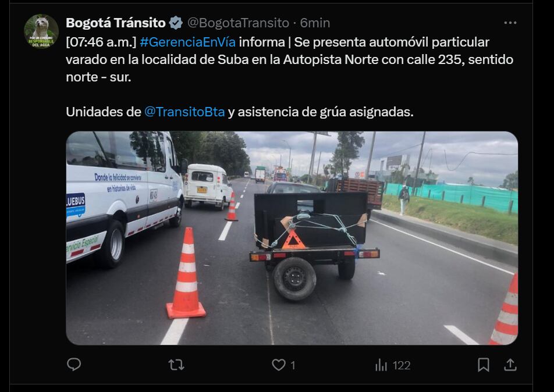Bookmark this tweet
The height and width of the screenshot is (392, 554).
click(484, 365)
